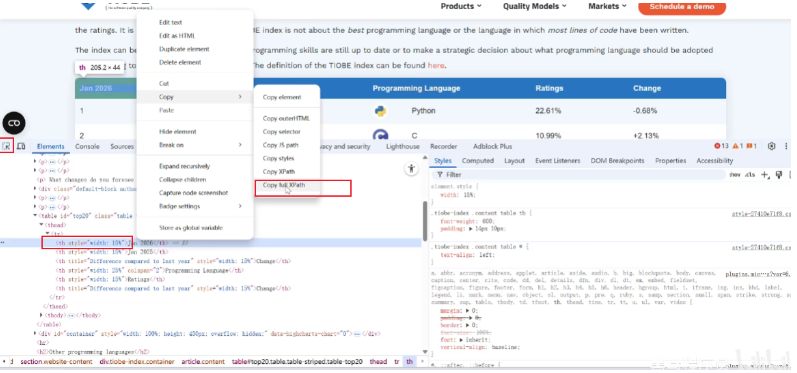Screen dimensions: 797x373
Task: Click the red error count 13 badge
Action: [721, 146]
